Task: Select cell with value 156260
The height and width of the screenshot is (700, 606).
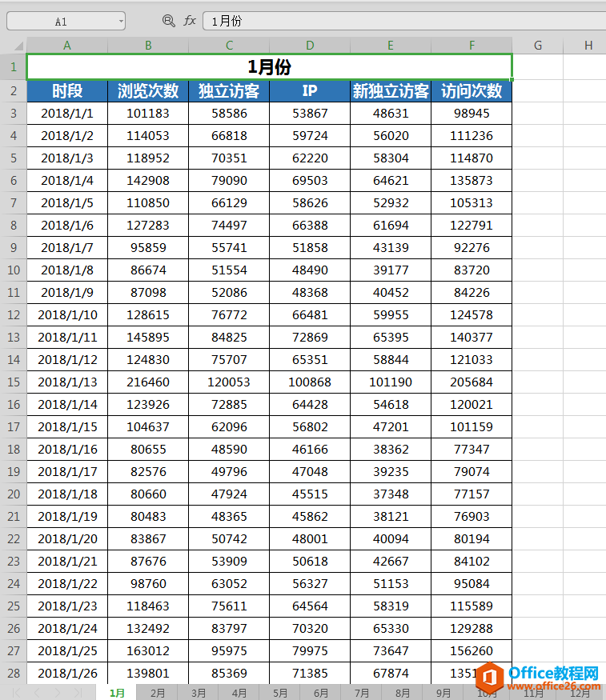Action: (472, 651)
